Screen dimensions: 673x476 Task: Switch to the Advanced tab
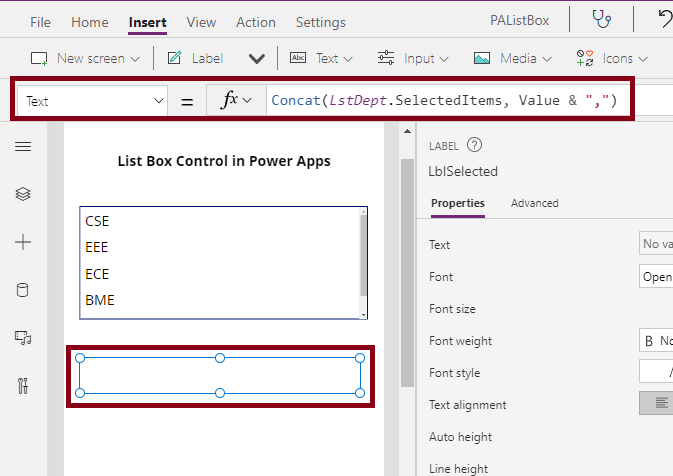[x=534, y=203]
